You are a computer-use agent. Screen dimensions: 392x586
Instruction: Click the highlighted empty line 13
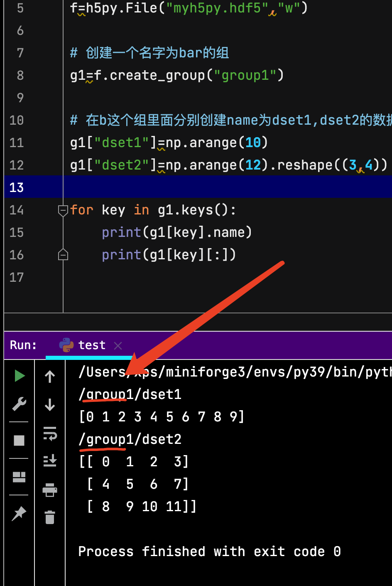(166, 187)
